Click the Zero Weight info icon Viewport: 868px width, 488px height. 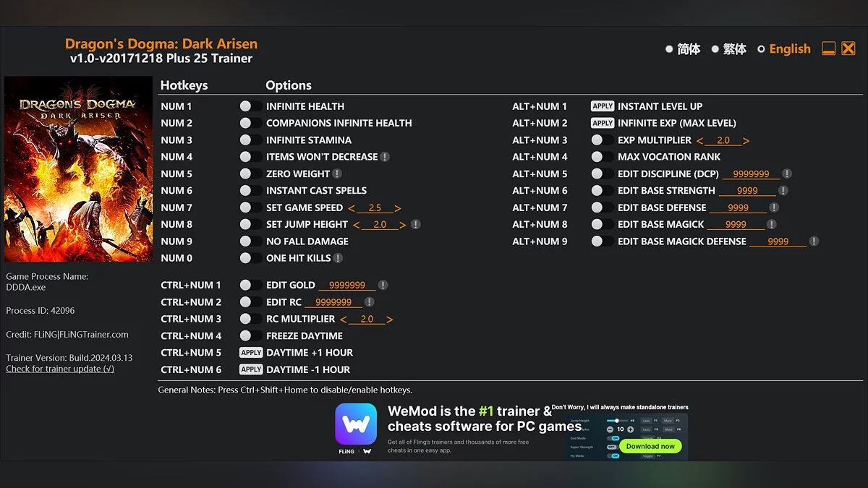337,174
